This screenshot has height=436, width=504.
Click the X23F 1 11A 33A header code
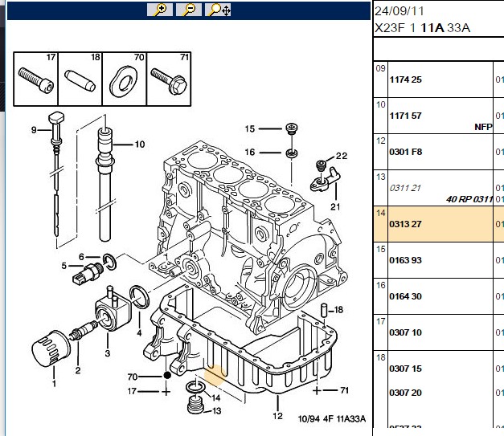click(423, 28)
